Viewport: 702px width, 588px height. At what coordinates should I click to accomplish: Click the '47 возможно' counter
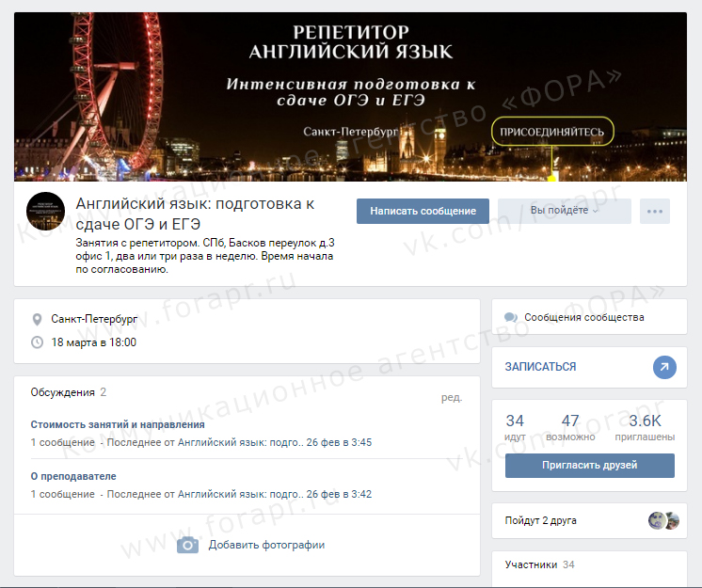tap(570, 427)
